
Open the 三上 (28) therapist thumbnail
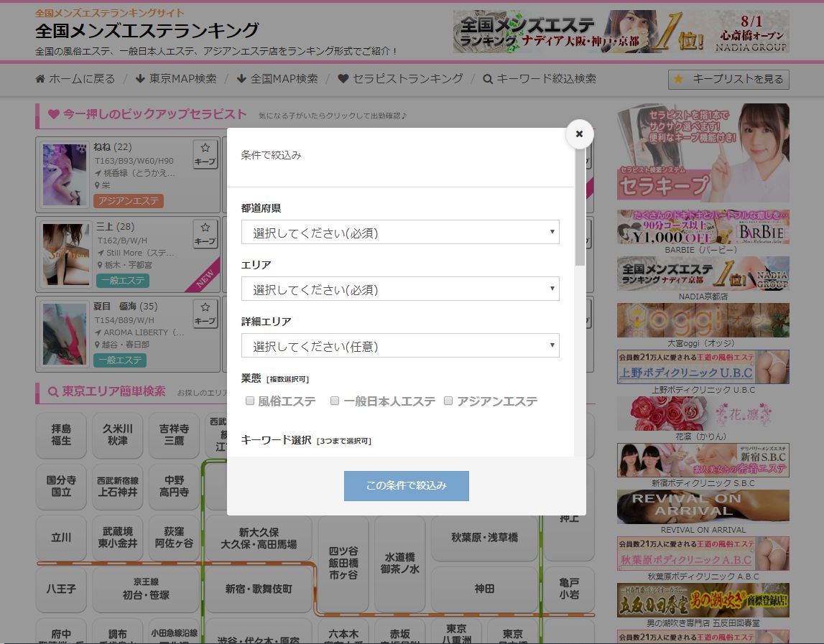click(x=65, y=254)
